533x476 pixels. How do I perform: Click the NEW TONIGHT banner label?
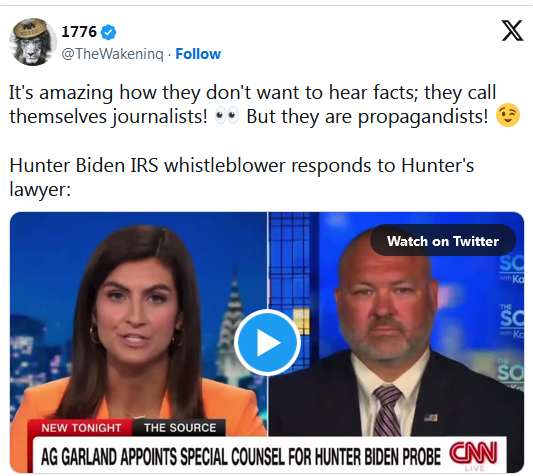click(81, 428)
